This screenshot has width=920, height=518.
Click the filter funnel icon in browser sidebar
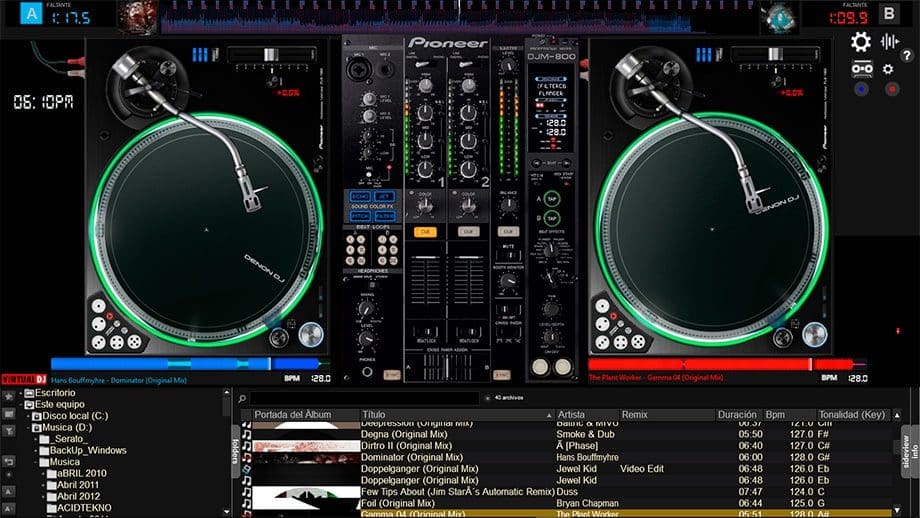tap(9, 431)
